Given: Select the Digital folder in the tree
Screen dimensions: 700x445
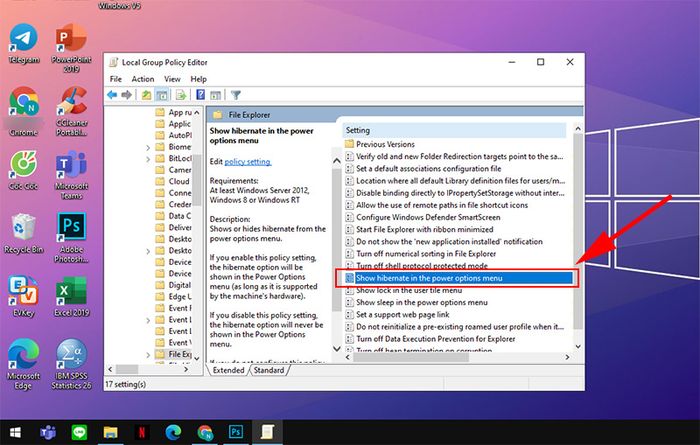Looking at the screenshot, I should pos(173,285).
